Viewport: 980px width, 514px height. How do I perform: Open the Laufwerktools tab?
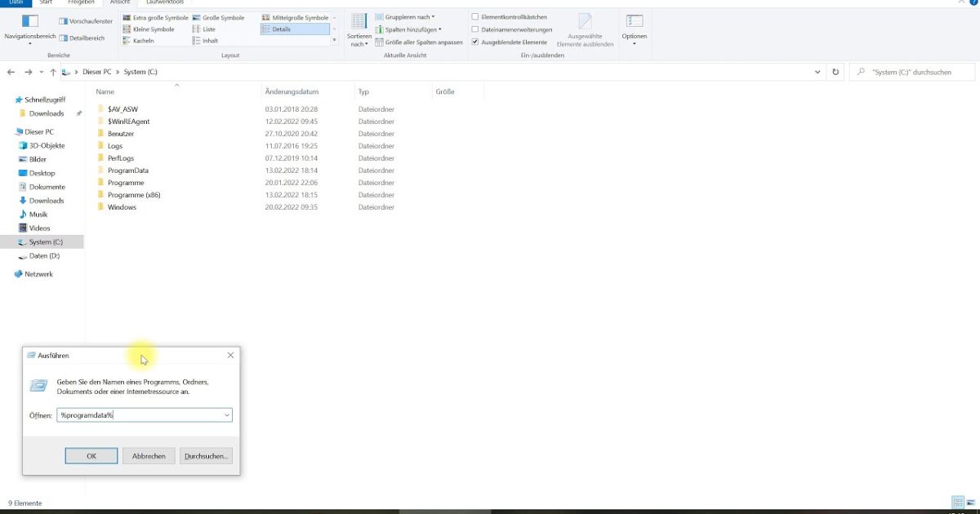pyautogui.click(x=163, y=2)
